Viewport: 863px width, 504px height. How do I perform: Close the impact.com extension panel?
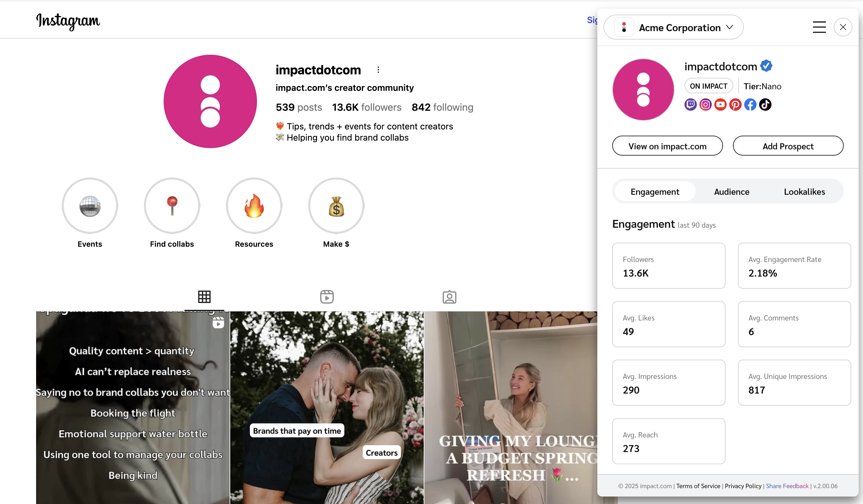tap(843, 27)
